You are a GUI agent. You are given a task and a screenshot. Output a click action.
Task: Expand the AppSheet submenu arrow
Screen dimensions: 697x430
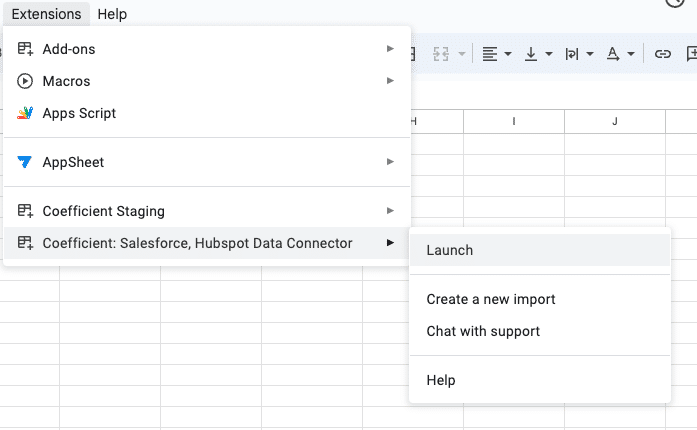[390, 162]
